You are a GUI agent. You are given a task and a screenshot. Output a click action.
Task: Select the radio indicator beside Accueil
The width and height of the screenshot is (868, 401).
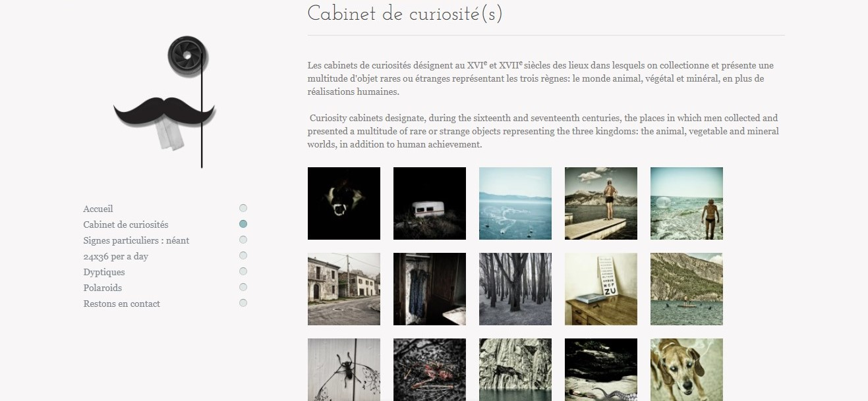click(243, 208)
